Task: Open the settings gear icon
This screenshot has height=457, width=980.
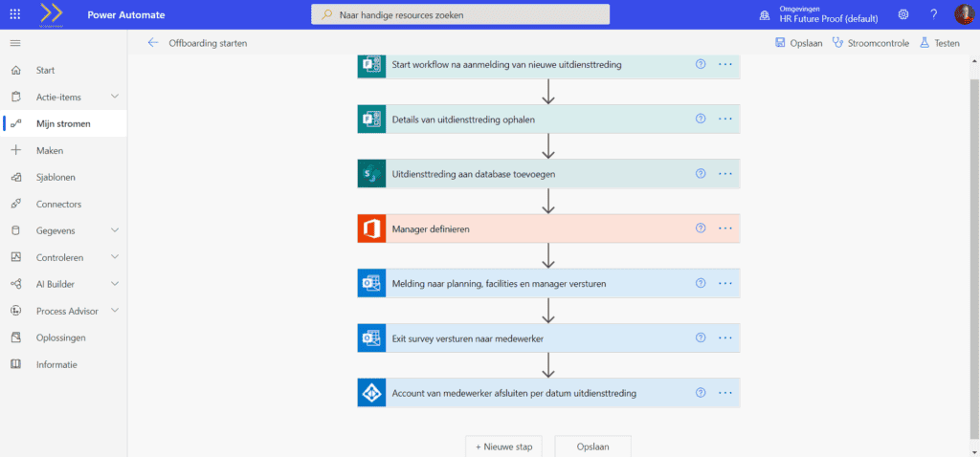Action: click(x=903, y=14)
